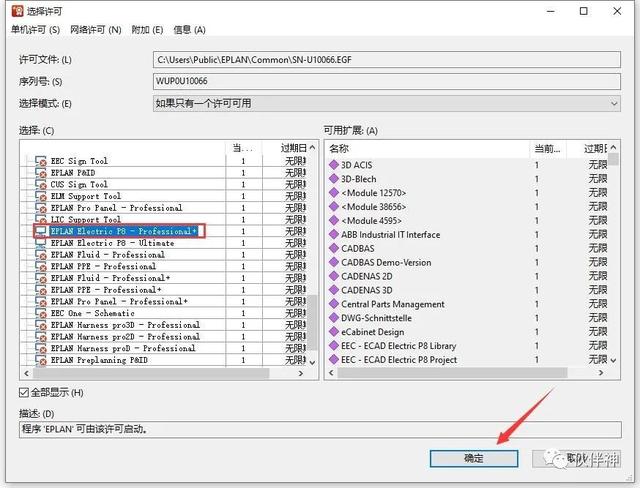Image resolution: width=640 pixels, height=488 pixels.
Task: Click the icon beside EPLAN Harness pro3D - Professional
Action: coord(41,325)
